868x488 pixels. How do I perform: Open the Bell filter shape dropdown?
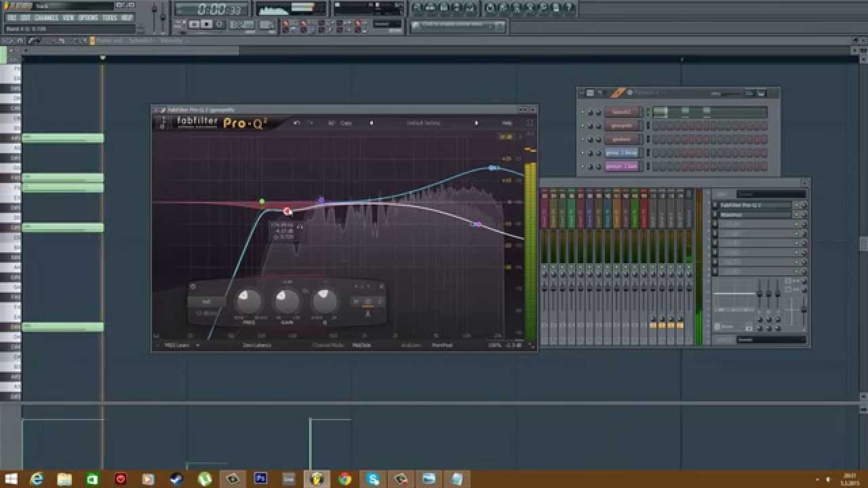click(x=206, y=302)
